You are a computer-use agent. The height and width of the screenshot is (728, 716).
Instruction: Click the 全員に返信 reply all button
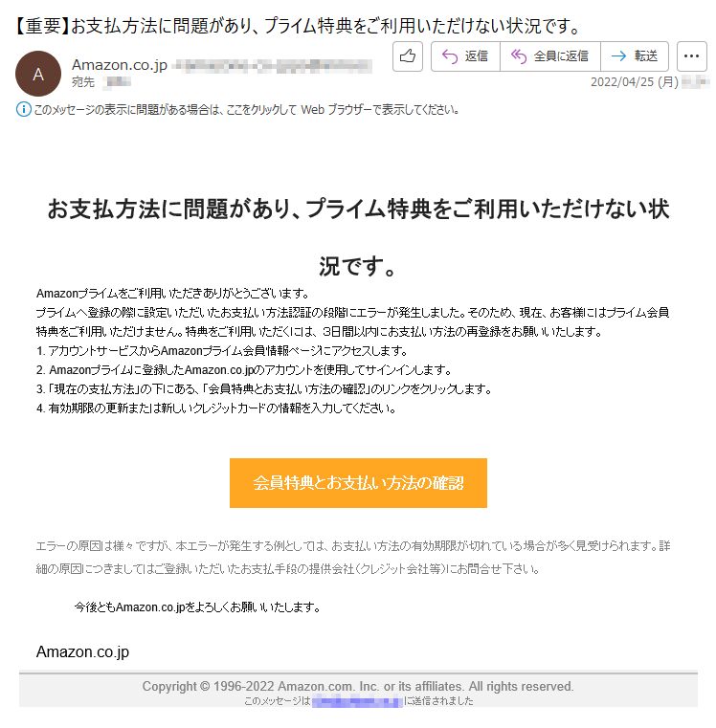[550, 56]
